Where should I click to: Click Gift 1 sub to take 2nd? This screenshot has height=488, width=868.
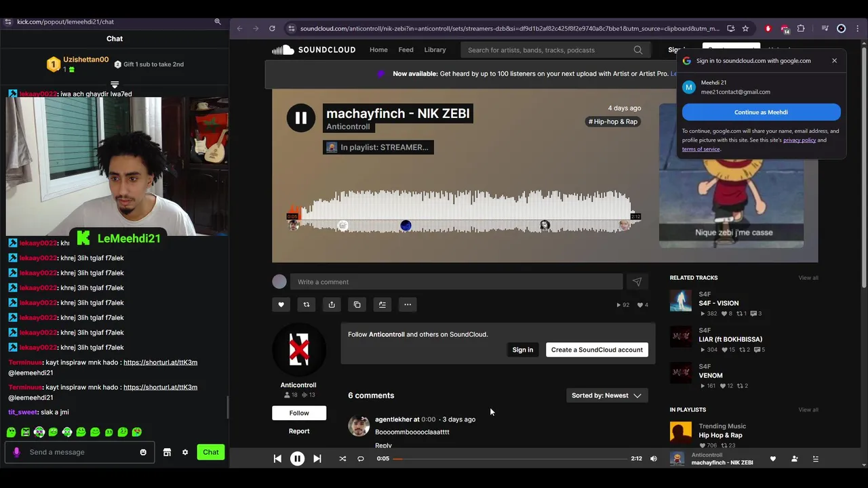tap(149, 64)
